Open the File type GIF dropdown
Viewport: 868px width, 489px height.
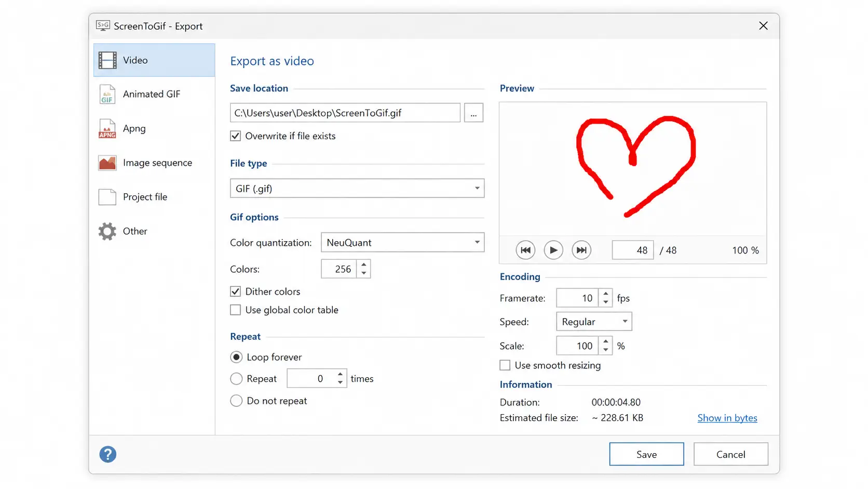(x=357, y=188)
